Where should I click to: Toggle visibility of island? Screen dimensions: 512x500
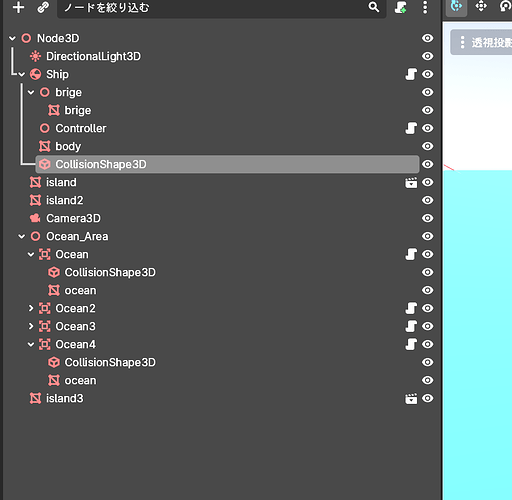pos(427,182)
